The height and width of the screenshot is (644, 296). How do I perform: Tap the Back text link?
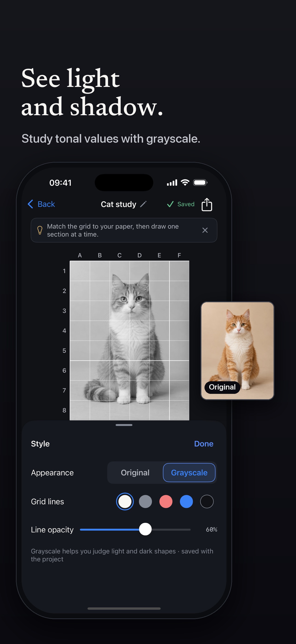pos(46,204)
